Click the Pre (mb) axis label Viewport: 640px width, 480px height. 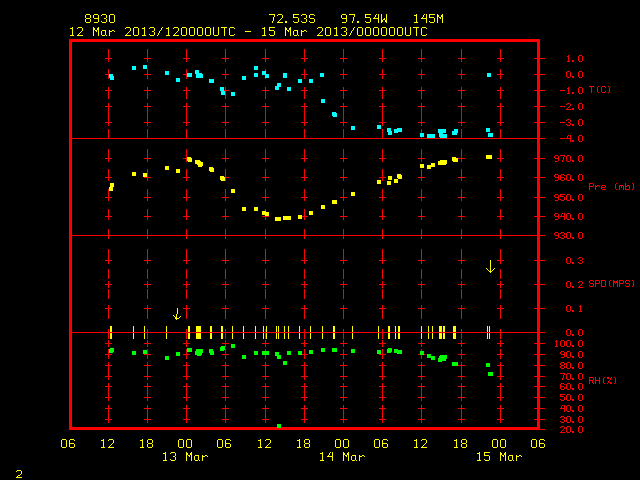tap(611, 187)
